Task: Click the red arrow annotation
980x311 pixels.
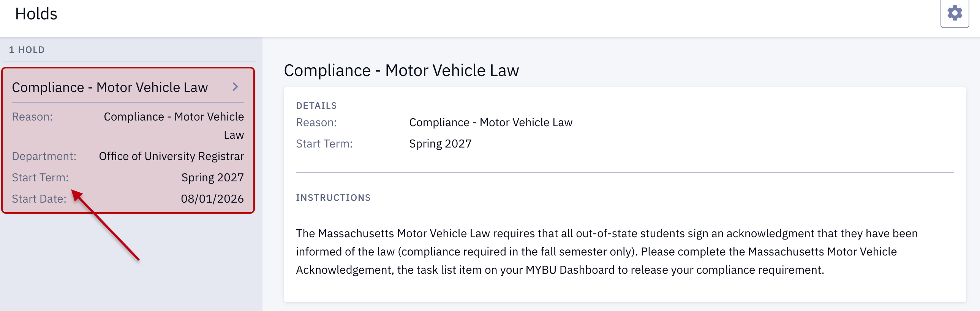Action: coord(105,225)
